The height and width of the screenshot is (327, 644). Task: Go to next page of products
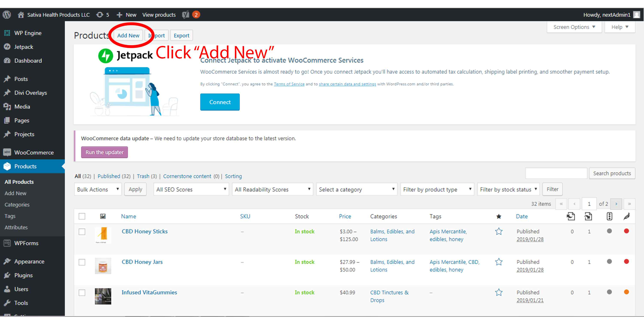pyautogui.click(x=616, y=204)
